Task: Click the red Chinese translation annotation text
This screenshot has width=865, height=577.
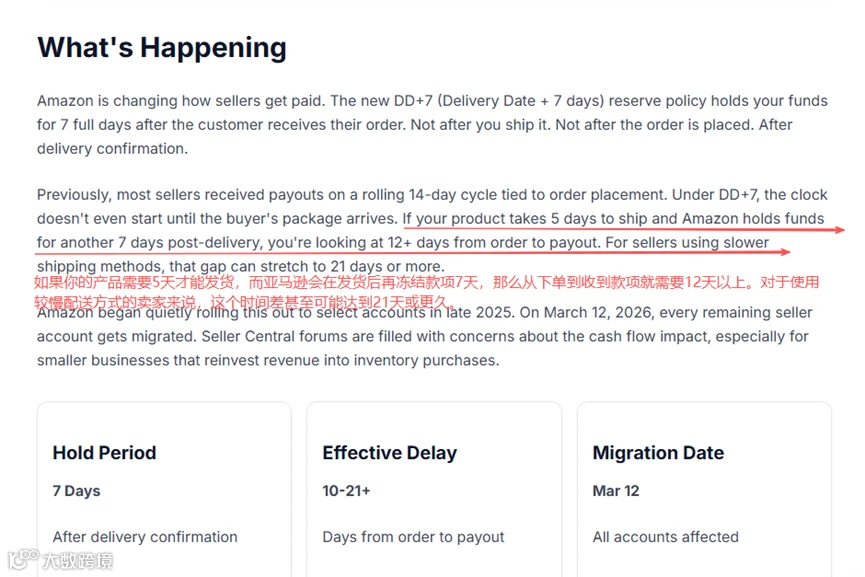Action: tap(426, 292)
